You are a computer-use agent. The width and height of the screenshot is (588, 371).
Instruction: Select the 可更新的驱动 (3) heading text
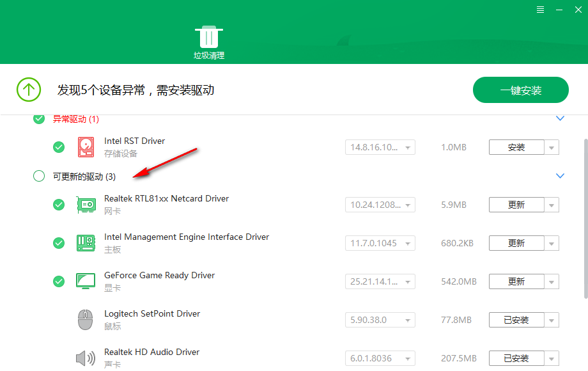point(84,177)
